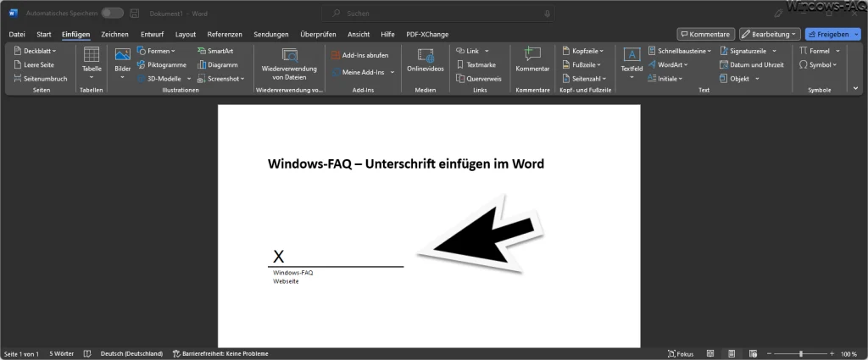The image size is (868, 360).
Task: Open the Screenshot dropdown
Action: pyautogui.click(x=221, y=79)
